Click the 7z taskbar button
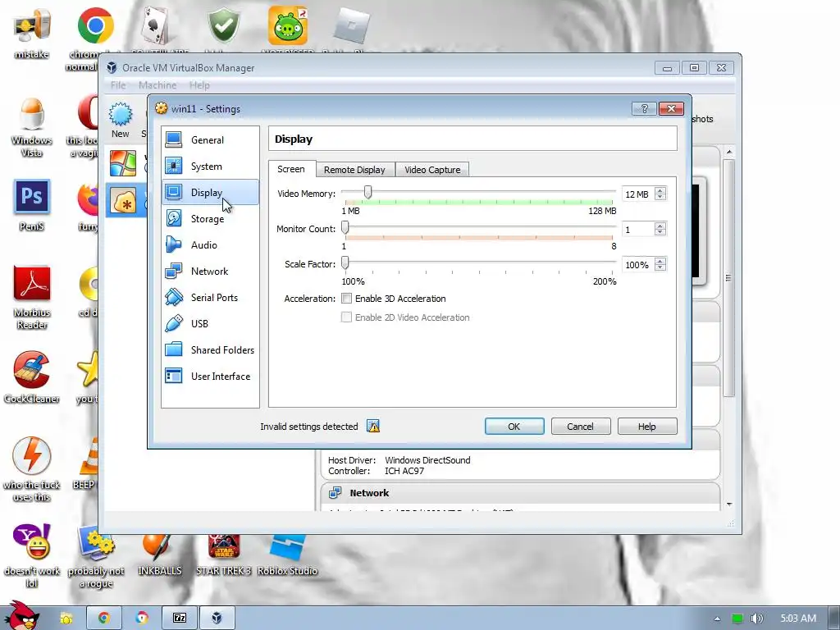840x630 pixels. click(180, 619)
